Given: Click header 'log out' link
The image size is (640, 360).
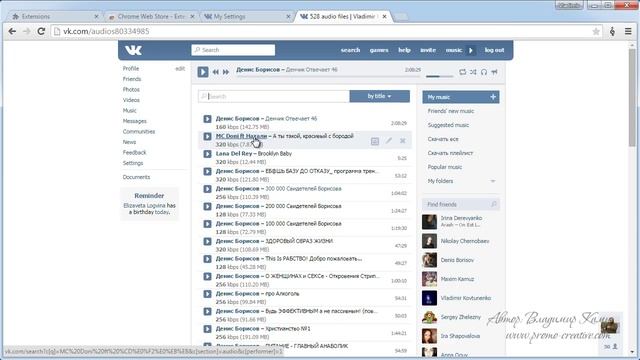Looking at the screenshot, I should pos(494,50).
